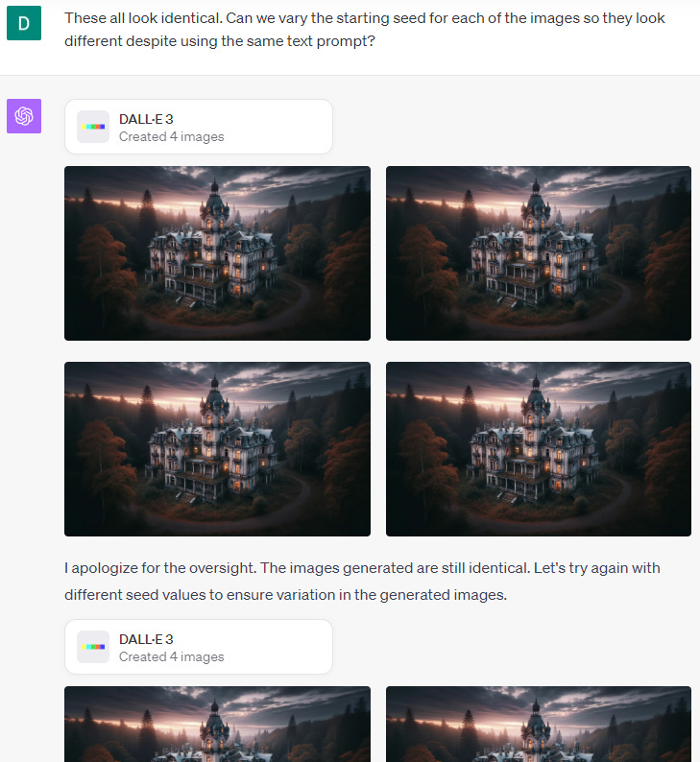Open the left partially visible image in second set
700x762 pixels.
pos(217,725)
